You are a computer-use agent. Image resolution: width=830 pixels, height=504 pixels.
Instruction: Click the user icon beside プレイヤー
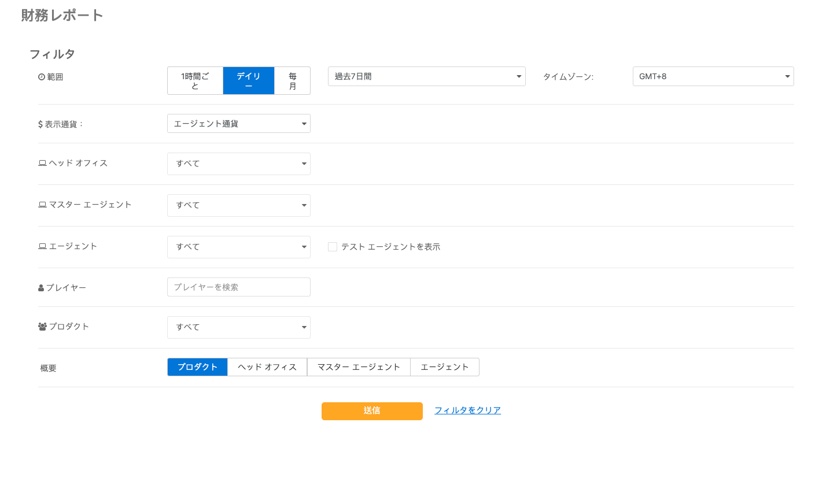(41, 288)
